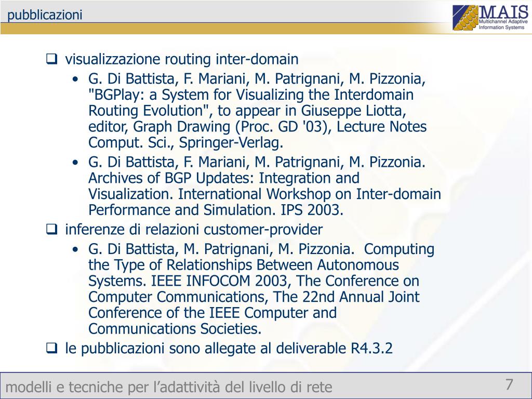
Task: Click 'Multichannel Adaptive Information Systems' logo caption
Action: click(x=503, y=24)
